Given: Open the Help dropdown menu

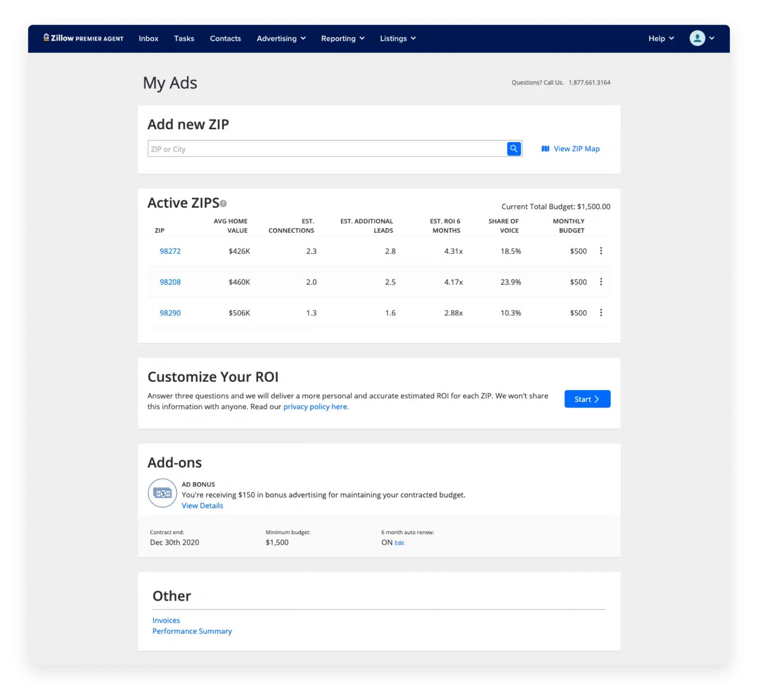Looking at the screenshot, I should pos(661,38).
